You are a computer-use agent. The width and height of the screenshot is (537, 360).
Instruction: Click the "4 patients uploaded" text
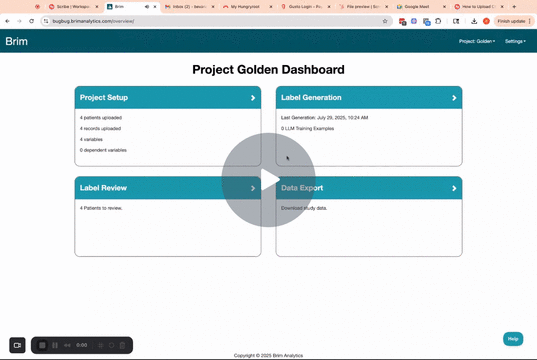(101, 117)
